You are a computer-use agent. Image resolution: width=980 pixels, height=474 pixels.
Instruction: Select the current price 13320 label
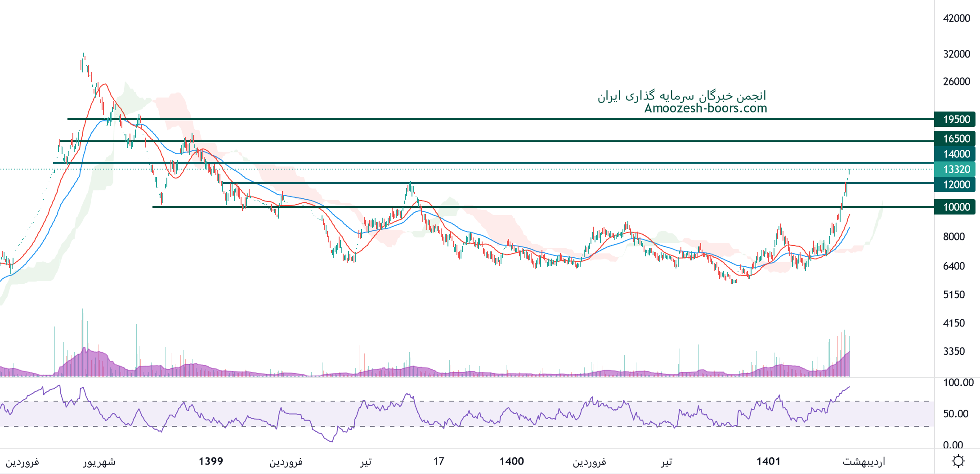pyautogui.click(x=956, y=170)
